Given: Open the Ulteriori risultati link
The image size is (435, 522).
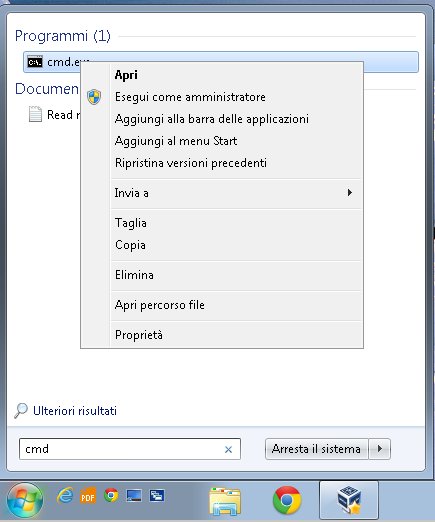Looking at the screenshot, I should tap(75, 411).
